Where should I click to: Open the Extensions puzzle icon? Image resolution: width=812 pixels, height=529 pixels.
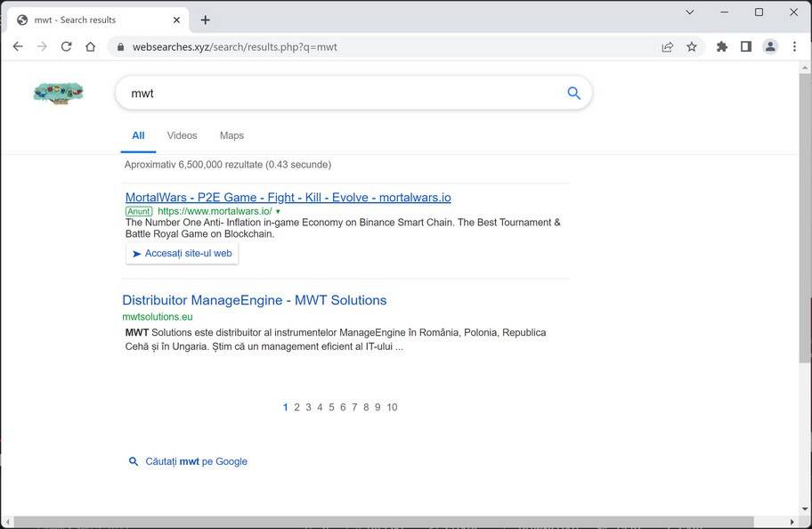click(x=722, y=47)
